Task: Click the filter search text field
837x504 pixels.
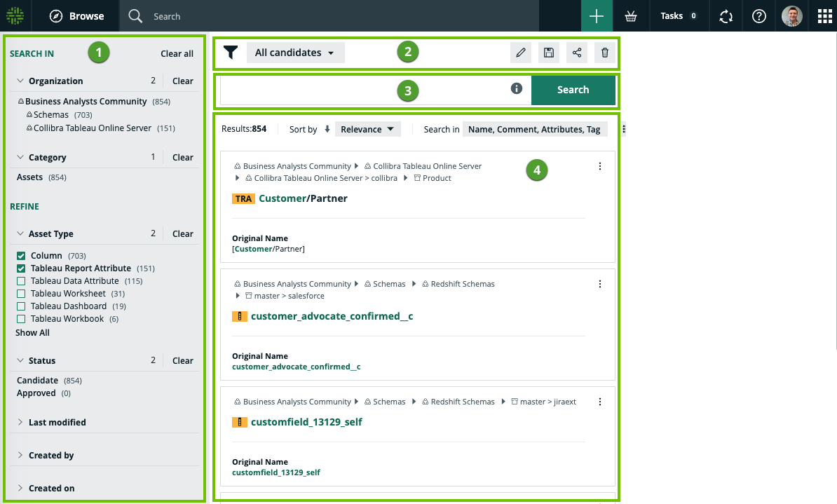Action: click(x=365, y=90)
